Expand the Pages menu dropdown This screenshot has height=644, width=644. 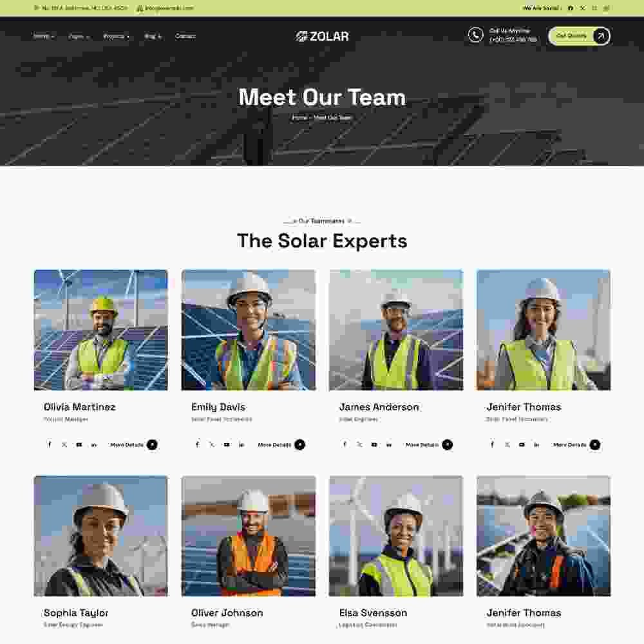[79, 36]
